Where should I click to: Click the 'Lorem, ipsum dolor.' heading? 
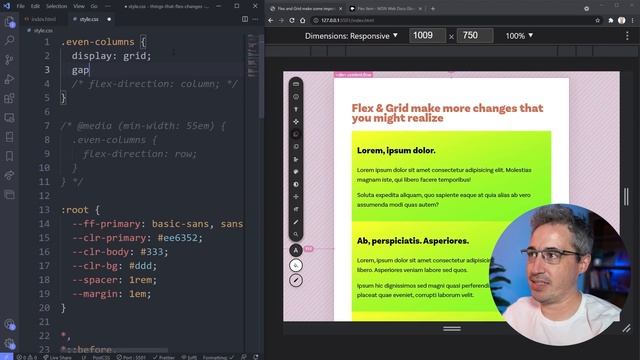point(396,150)
